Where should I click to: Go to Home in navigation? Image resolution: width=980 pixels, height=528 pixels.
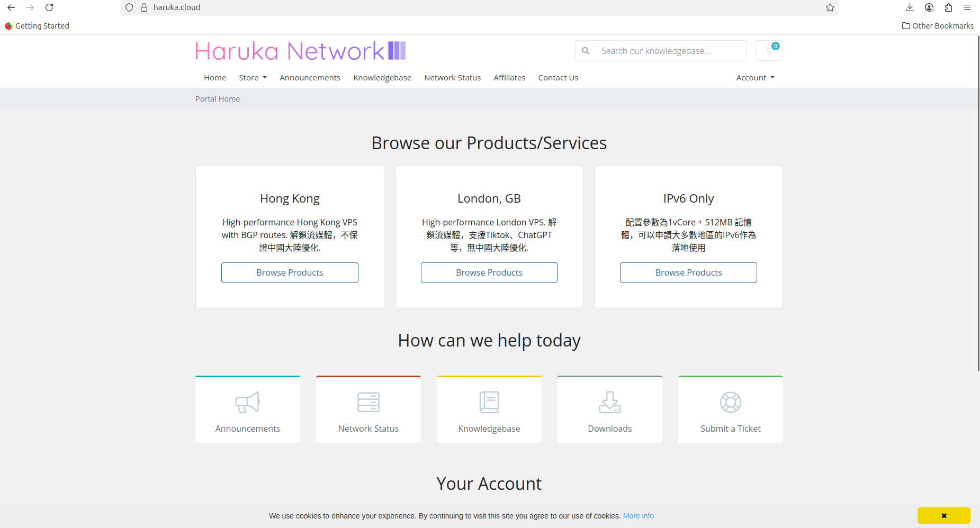click(215, 78)
